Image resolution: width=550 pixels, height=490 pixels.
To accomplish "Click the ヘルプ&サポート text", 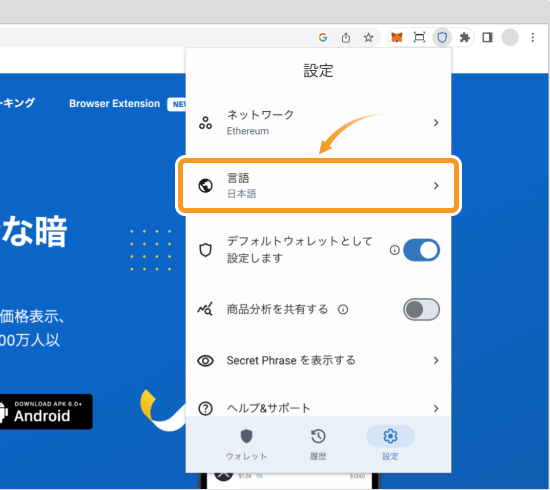I will point(269,408).
